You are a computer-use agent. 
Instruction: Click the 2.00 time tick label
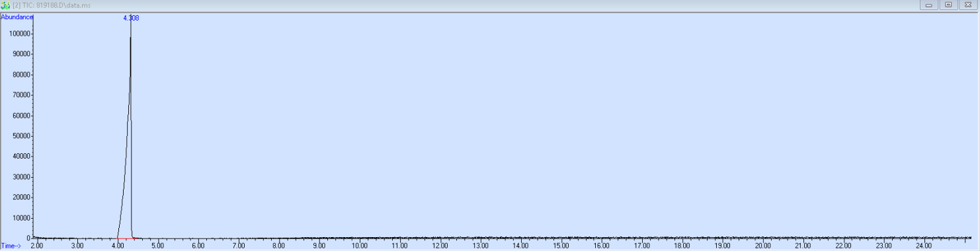coord(37,246)
